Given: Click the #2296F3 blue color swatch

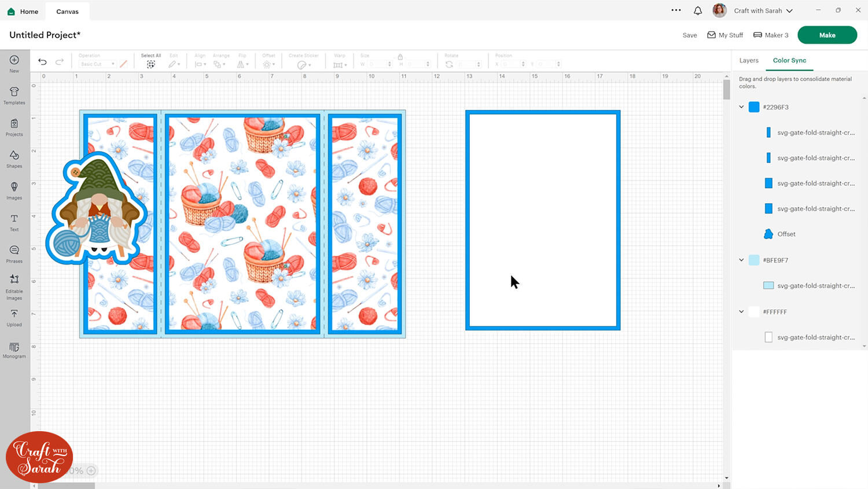Looking at the screenshot, I should 754,107.
